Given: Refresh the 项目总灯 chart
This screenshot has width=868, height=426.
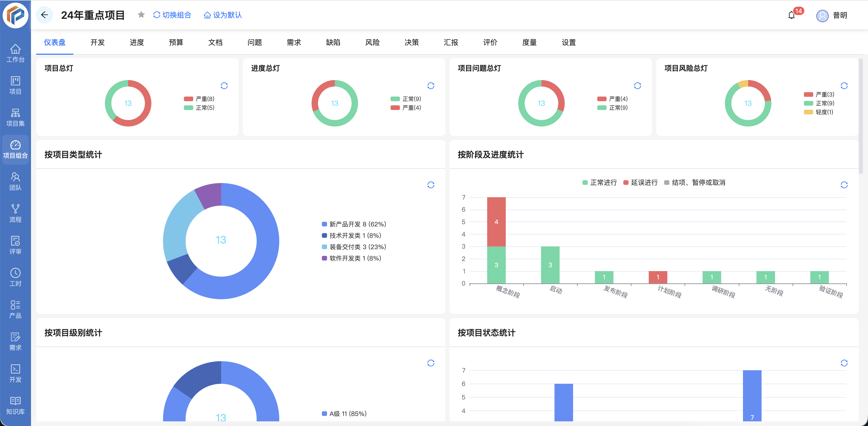Looking at the screenshot, I should [224, 85].
